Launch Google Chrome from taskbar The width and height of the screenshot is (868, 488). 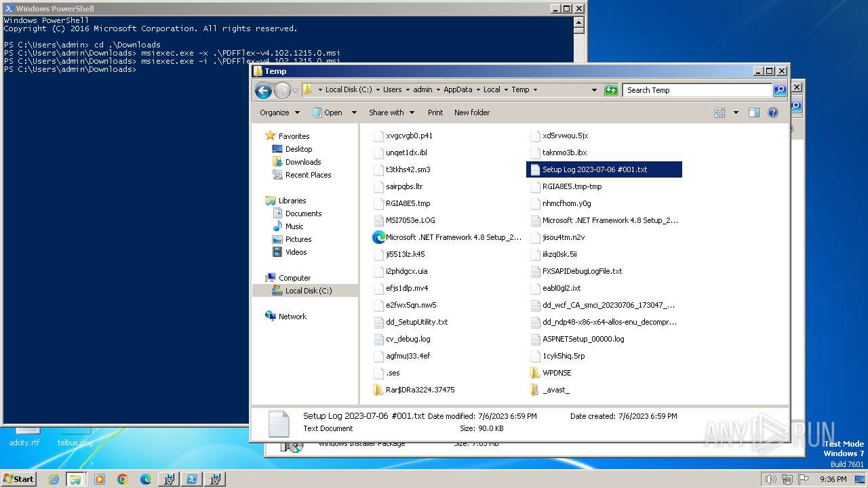(x=123, y=479)
